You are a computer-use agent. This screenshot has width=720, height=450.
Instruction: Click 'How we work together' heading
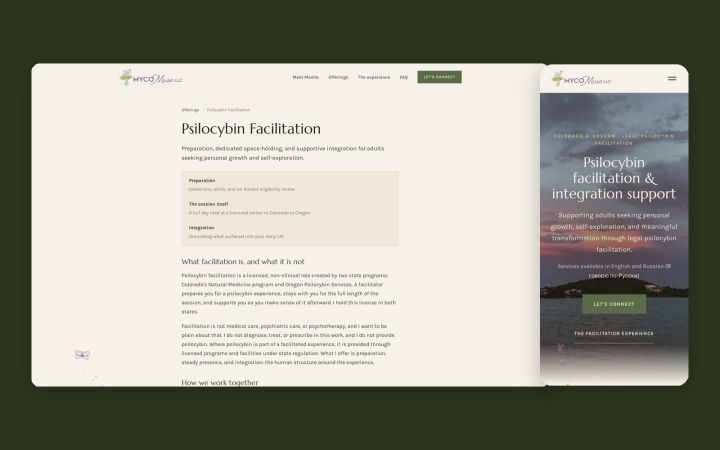point(220,382)
